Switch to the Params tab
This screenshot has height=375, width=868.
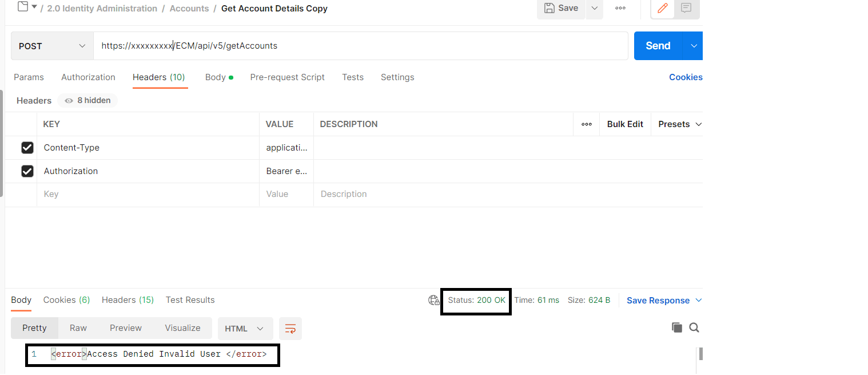tap(29, 77)
